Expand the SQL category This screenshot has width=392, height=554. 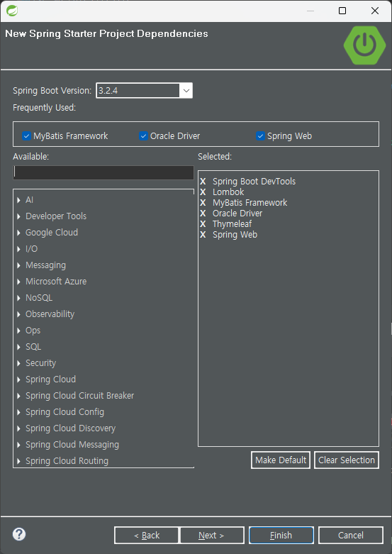pyautogui.click(x=18, y=347)
